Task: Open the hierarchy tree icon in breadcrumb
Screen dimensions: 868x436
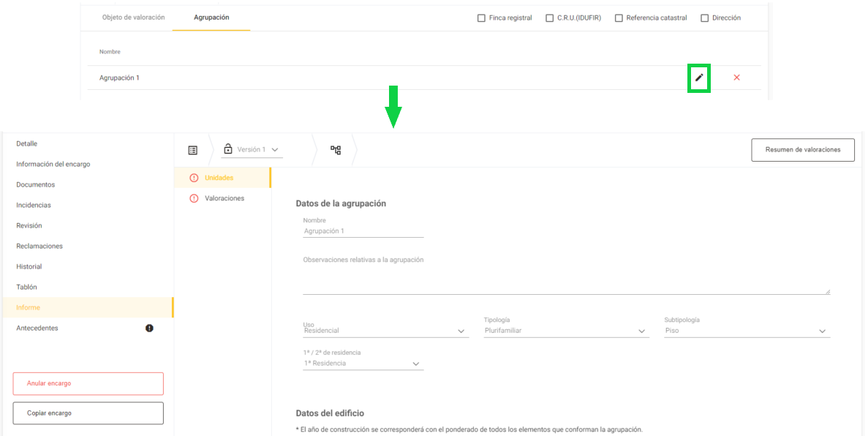Action: 336,150
